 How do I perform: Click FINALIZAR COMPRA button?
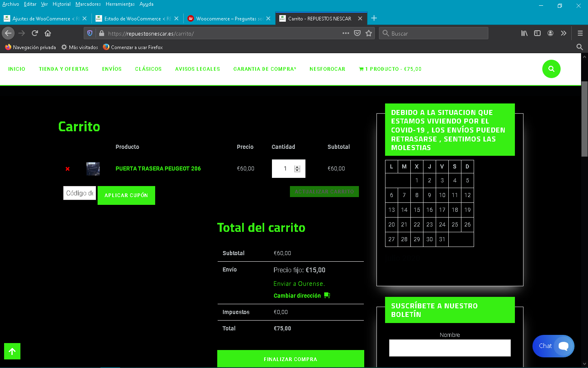[x=291, y=359]
